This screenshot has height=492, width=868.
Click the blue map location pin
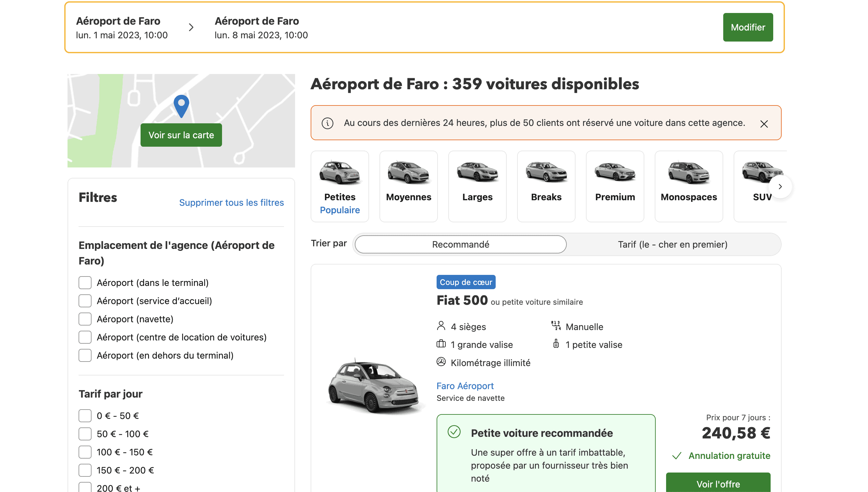[181, 106]
